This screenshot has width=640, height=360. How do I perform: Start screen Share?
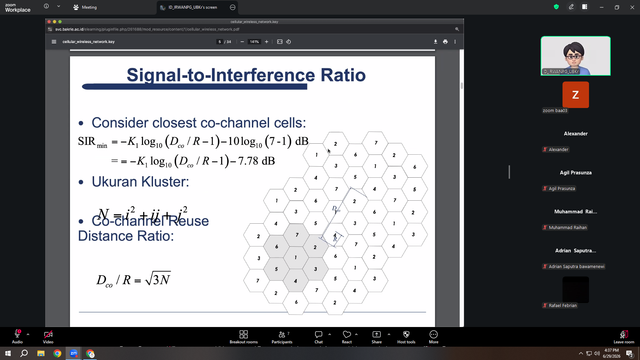coord(376,337)
